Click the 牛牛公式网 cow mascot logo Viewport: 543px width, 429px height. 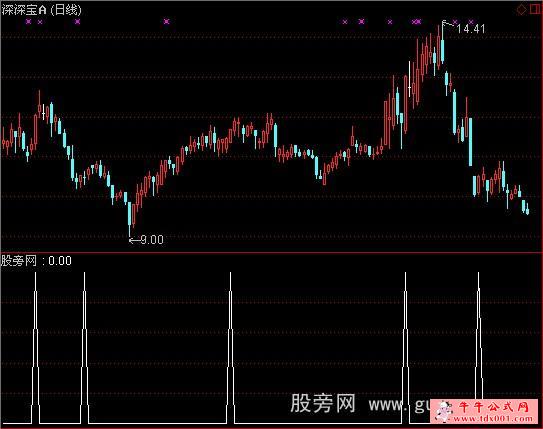click(x=444, y=411)
